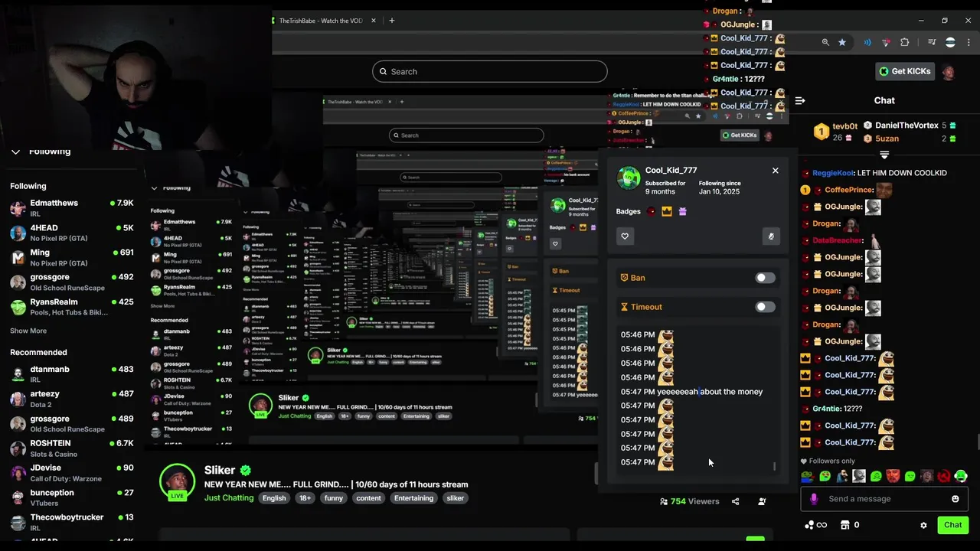
Task: Open a new browser tab with plus
Action: click(391, 21)
